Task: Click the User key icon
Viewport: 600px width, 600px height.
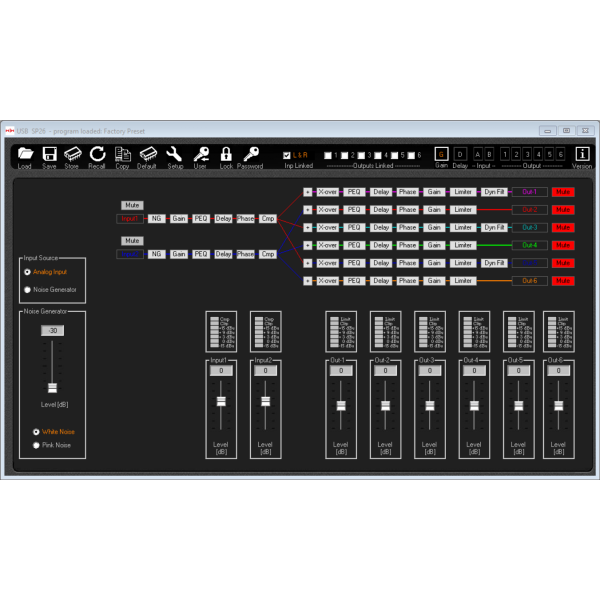Action: 201,154
